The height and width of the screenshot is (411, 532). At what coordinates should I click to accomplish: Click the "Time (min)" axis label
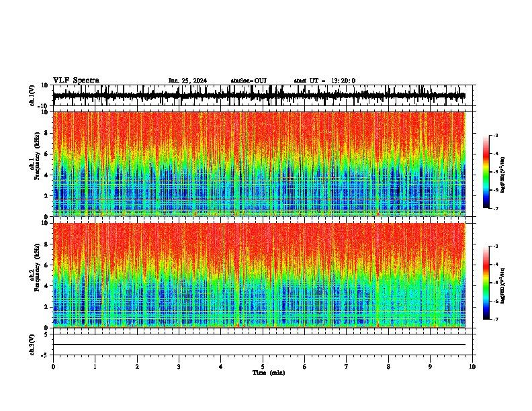click(269, 373)
